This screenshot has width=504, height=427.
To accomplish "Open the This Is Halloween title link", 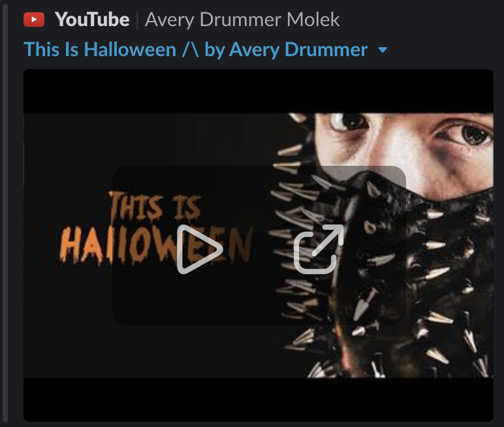I will (195, 50).
